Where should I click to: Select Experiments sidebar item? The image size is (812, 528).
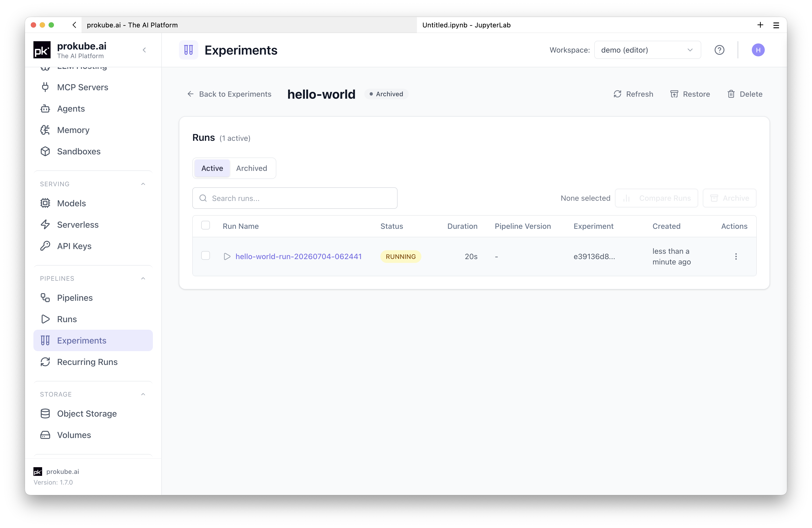(x=93, y=340)
